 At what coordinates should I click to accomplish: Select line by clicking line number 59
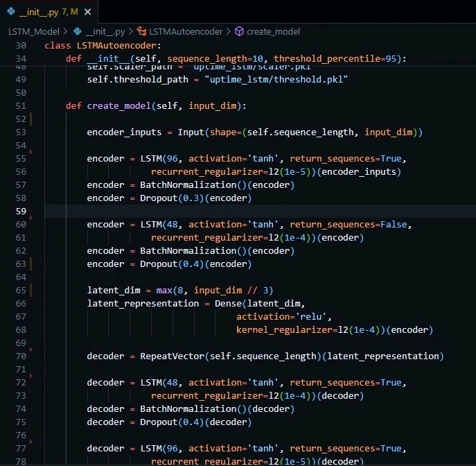point(20,212)
